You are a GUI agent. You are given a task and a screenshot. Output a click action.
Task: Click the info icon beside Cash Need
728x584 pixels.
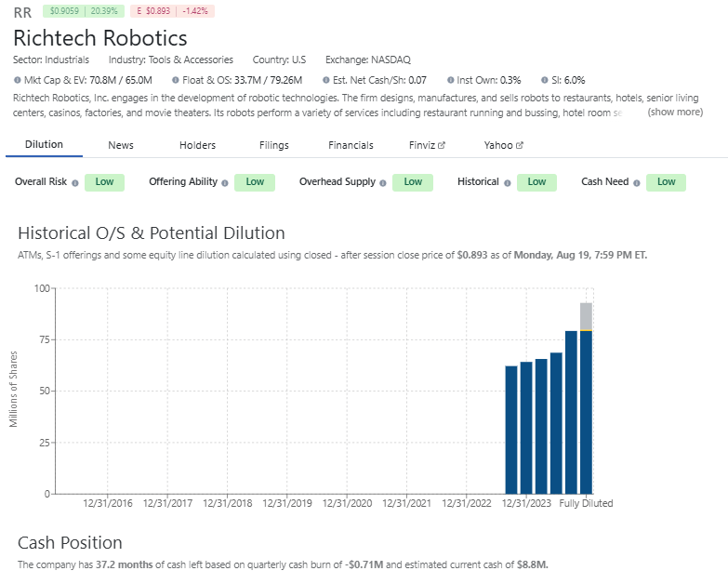tap(638, 183)
